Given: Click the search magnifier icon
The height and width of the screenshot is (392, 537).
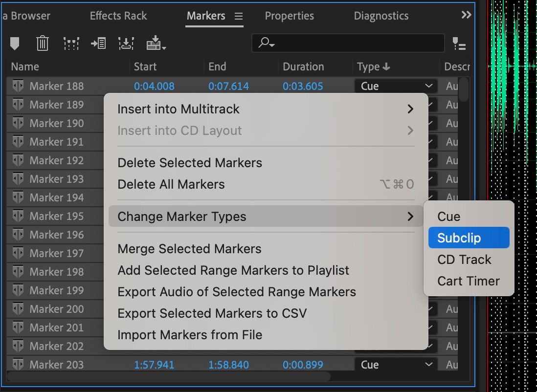Looking at the screenshot, I should 264,43.
